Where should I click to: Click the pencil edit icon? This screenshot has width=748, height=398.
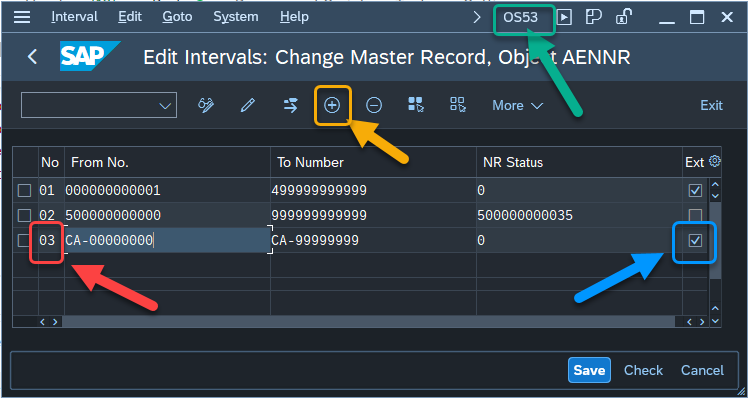pyautogui.click(x=248, y=105)
